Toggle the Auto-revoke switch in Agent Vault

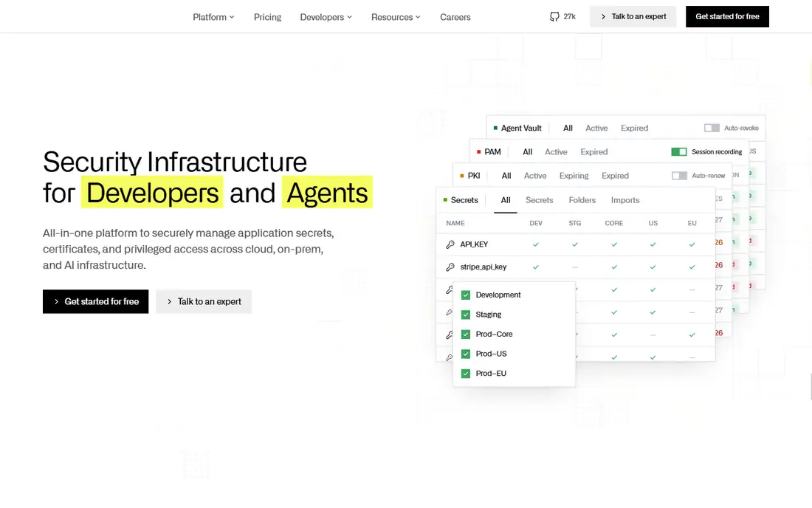(712, 128)
